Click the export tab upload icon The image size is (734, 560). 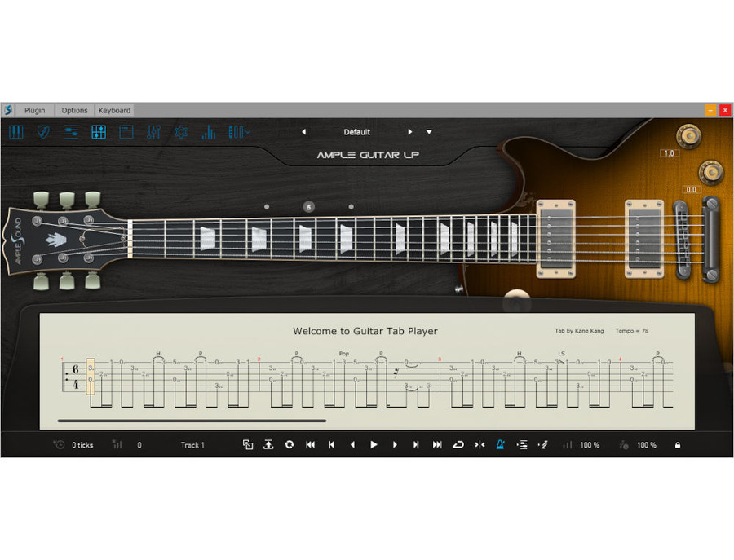coord(268,444)
